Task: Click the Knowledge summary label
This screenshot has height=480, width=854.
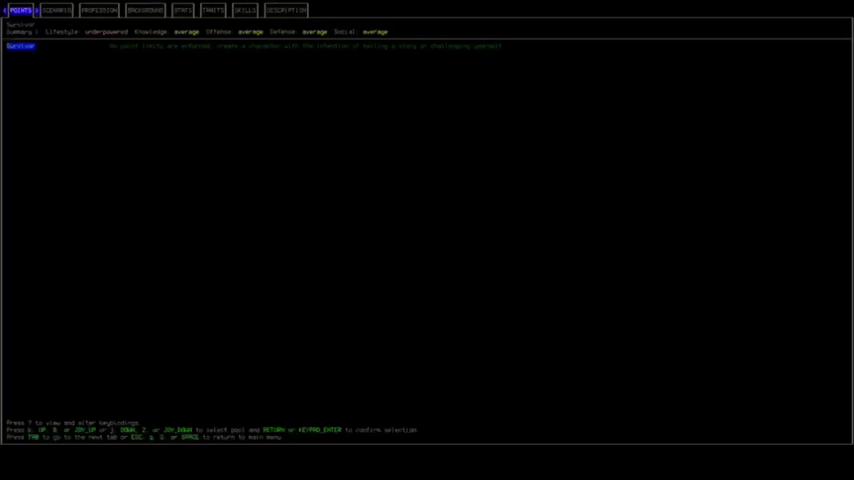Action: 151,32
